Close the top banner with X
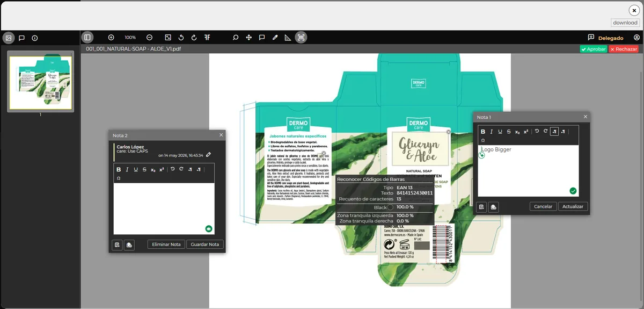 [x=634, y=10]
